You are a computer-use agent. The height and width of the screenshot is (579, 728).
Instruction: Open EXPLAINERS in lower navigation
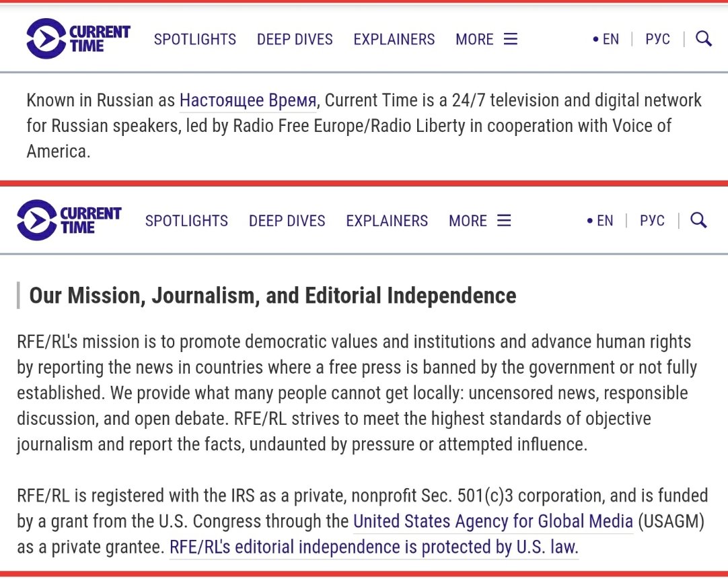pyautogui.click(x=387, y=221)
